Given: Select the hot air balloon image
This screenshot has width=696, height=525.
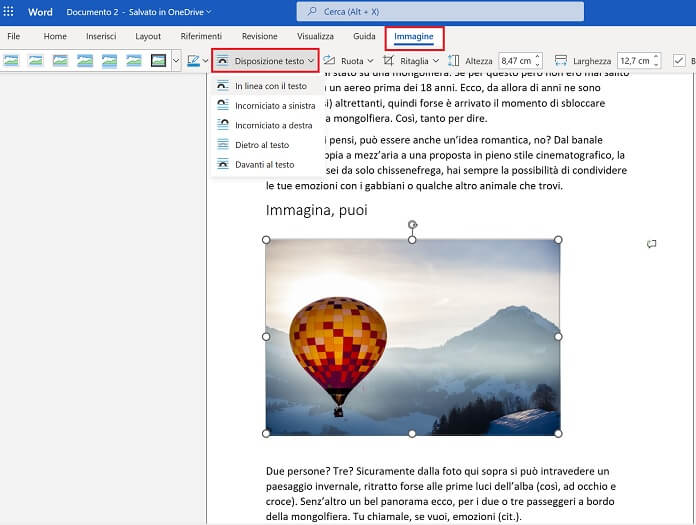Looking at the screenshot, I should (x=412, y=337).
